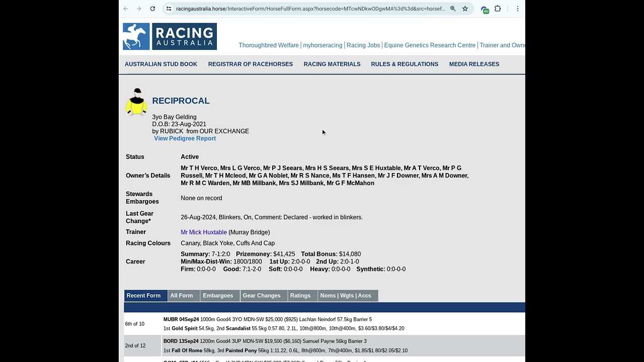The image size is (644, 362).
Task: Switch to the Gear Changes tab
Action: click(x=264, y=296)
